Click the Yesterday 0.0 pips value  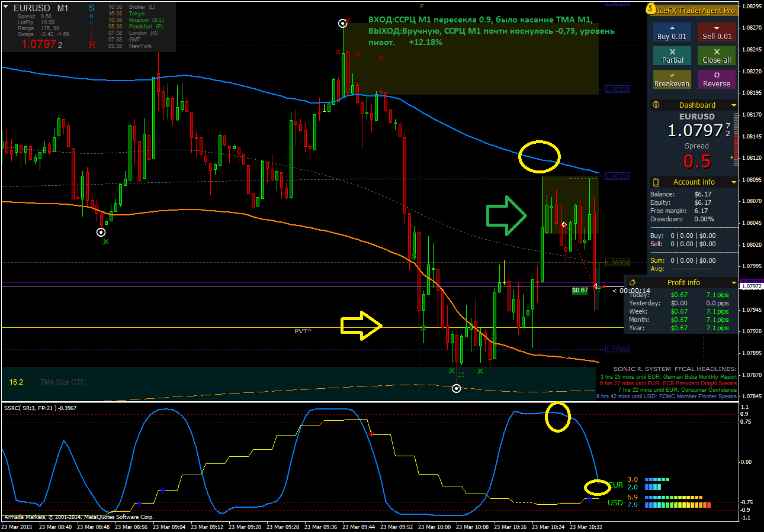point(717,303)
